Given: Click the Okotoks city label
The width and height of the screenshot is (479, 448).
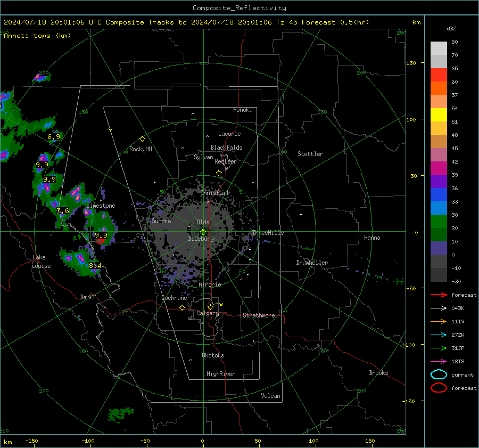Looking at the screenshot, I should 213,355.
